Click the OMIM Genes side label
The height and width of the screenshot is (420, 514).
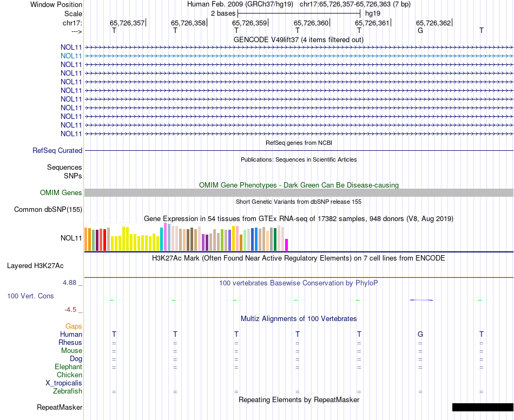(61, 192)
